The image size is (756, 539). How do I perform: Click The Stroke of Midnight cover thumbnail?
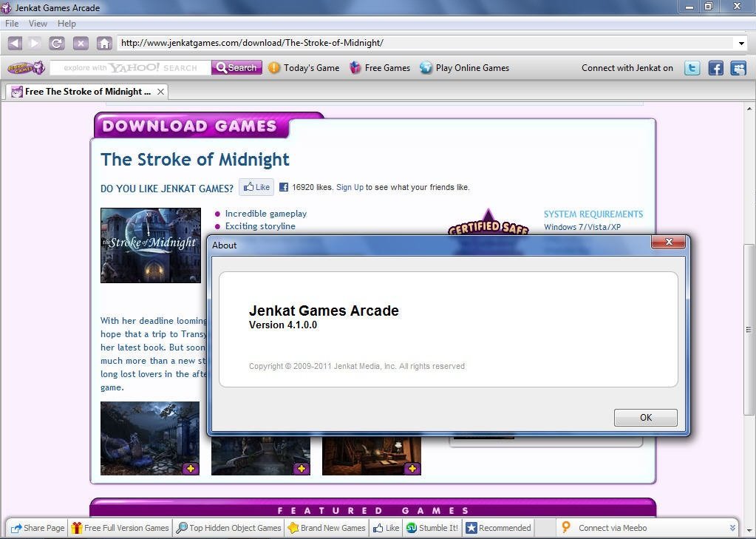click(x=150, y=245)
